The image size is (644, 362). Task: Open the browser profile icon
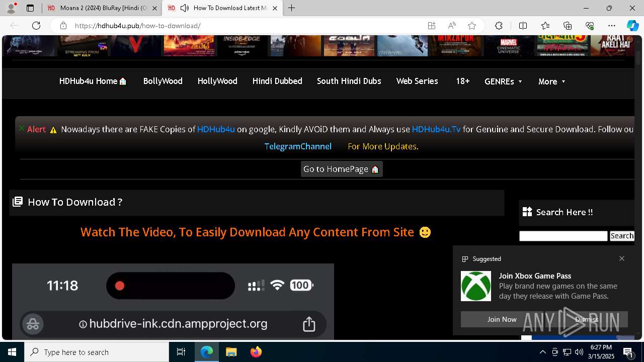[11, 8]
